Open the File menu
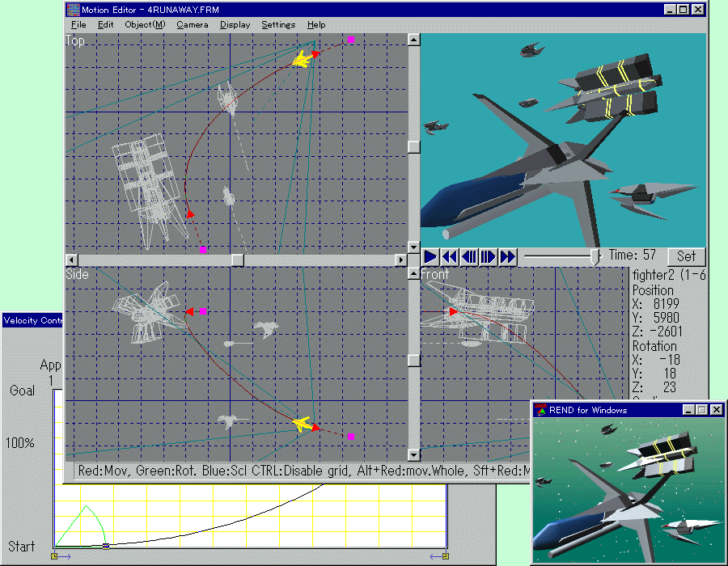The image size is (728, 566). (x=78, y=25)
